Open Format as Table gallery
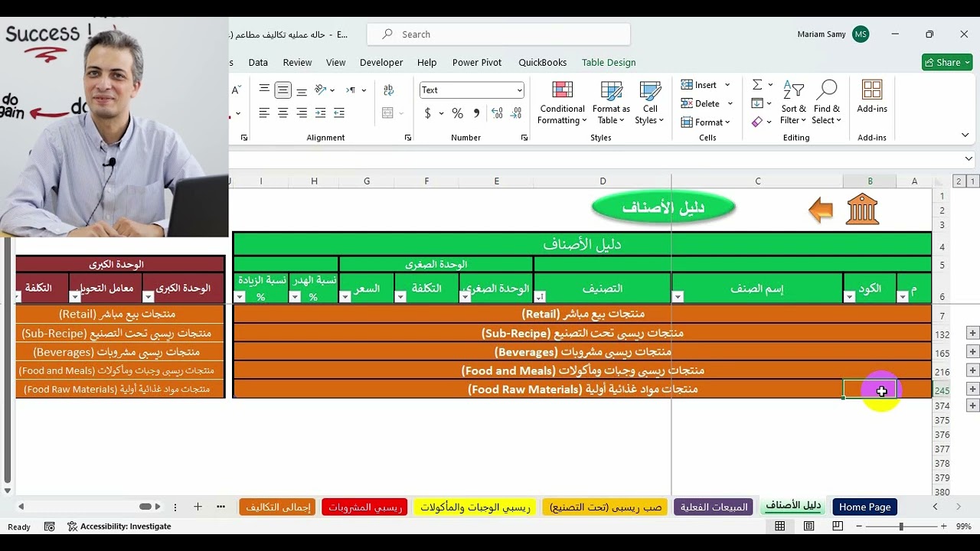The height and width of the screenshot is (551, 980). [x=611, y=103]
